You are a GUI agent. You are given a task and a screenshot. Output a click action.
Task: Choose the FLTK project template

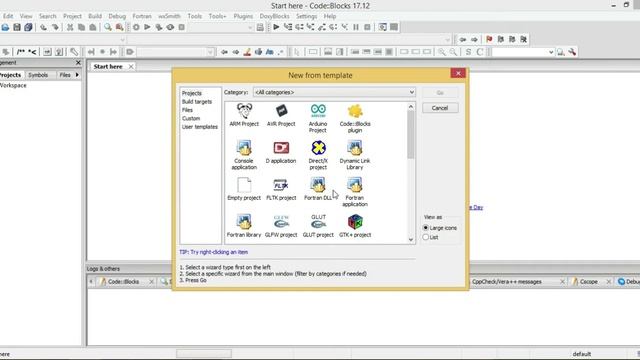tap(281, 189)
